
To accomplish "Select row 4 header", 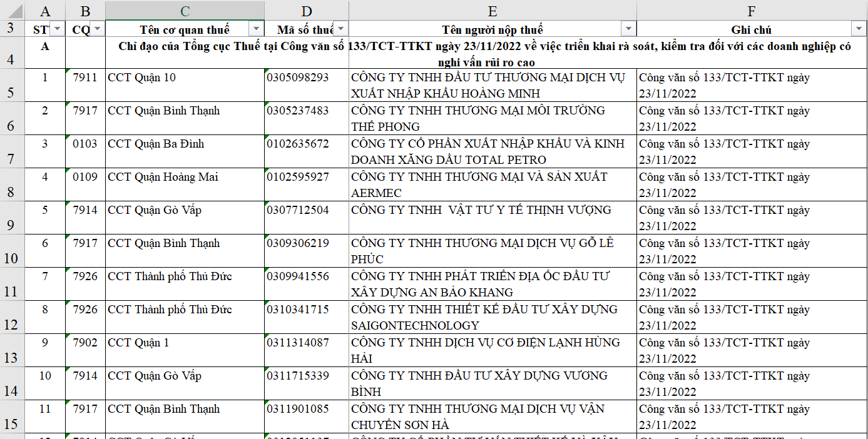I will point(12,53).
